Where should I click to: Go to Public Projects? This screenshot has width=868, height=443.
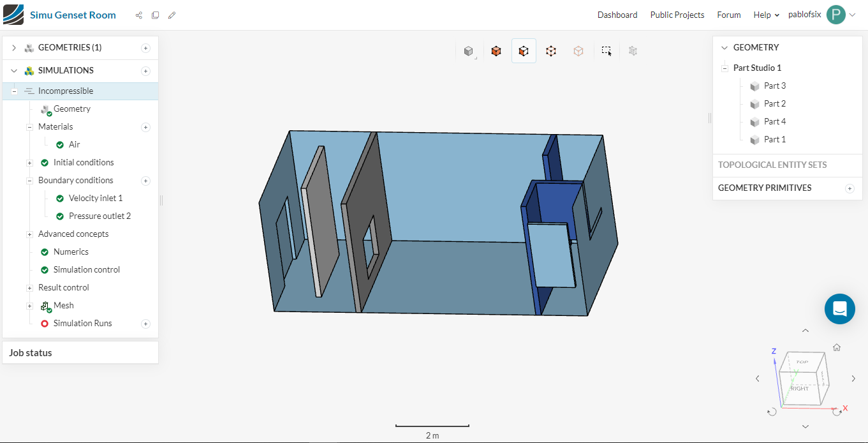(677, 15)
